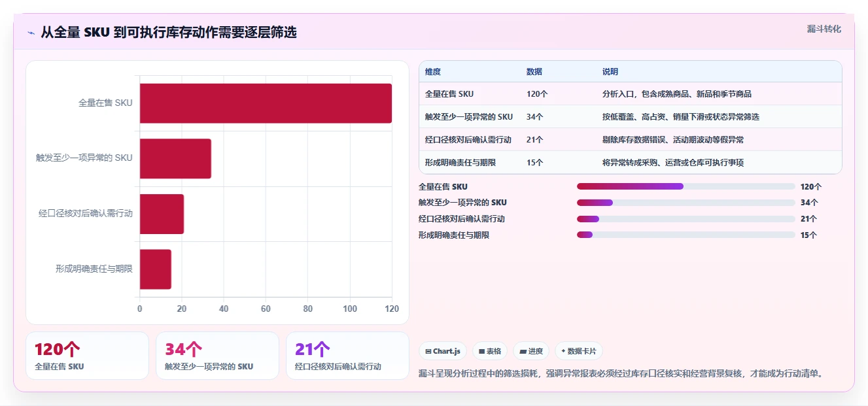Click the 经口径核对后确认需行动 chart bar
The image size is (868, 406).
[x=162, y=214]
